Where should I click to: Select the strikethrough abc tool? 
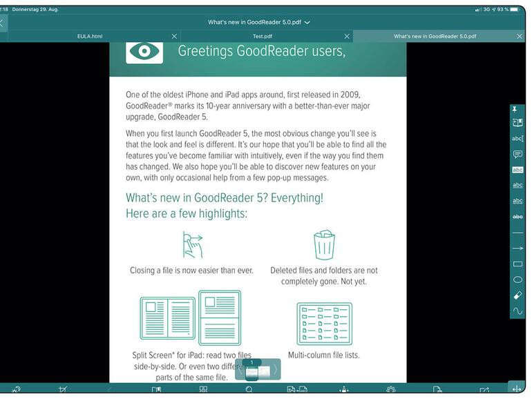pyautogui.click(x=517, y=217)
